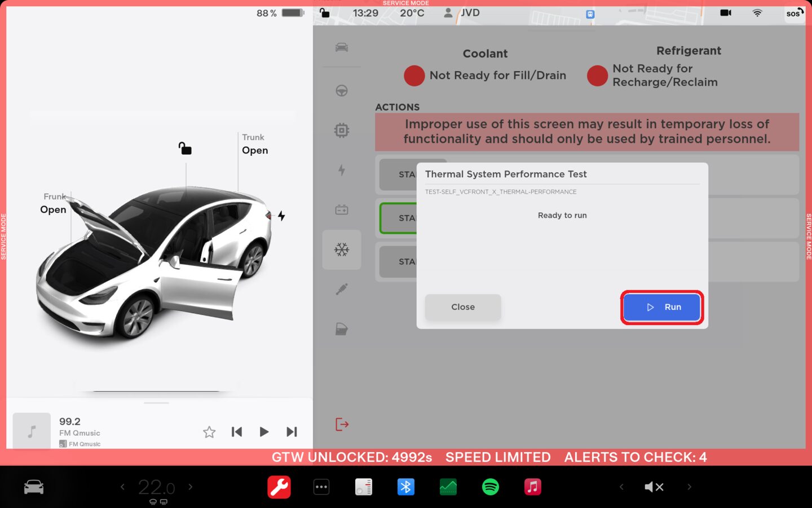Open the Bluetooth app icon

405,487
